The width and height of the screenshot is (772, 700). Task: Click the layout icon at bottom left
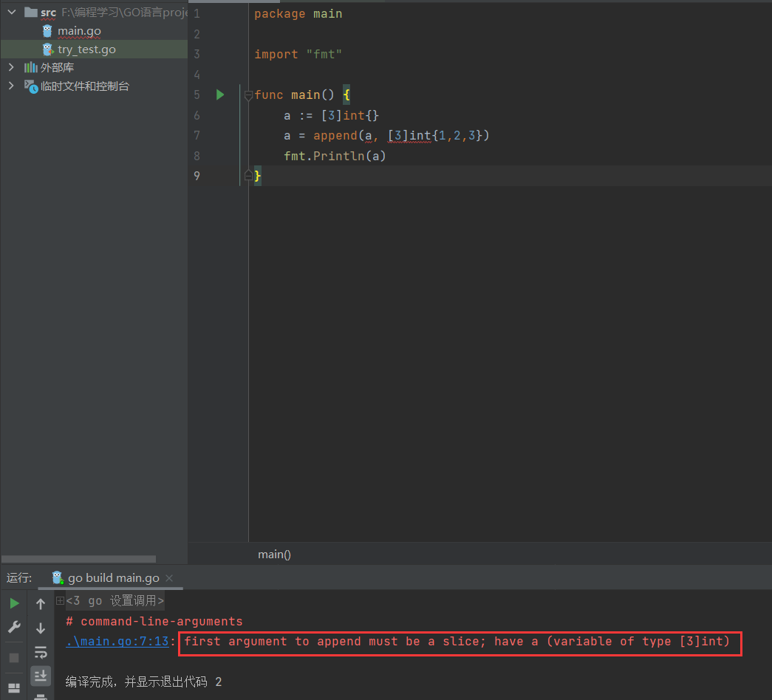tap(14, 687)
